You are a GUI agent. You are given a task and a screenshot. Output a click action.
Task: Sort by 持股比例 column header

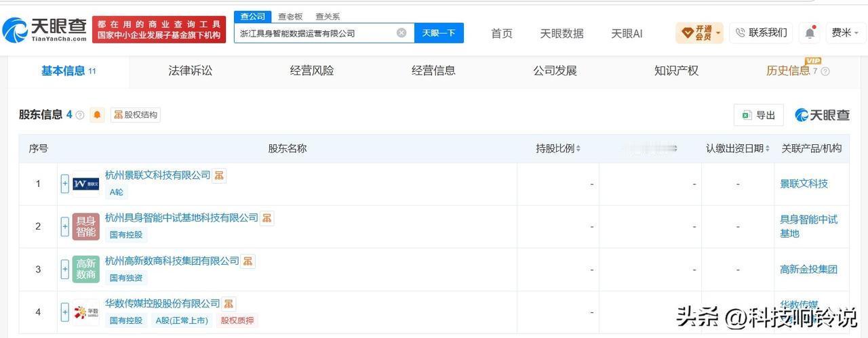click(x=558, y=148)
